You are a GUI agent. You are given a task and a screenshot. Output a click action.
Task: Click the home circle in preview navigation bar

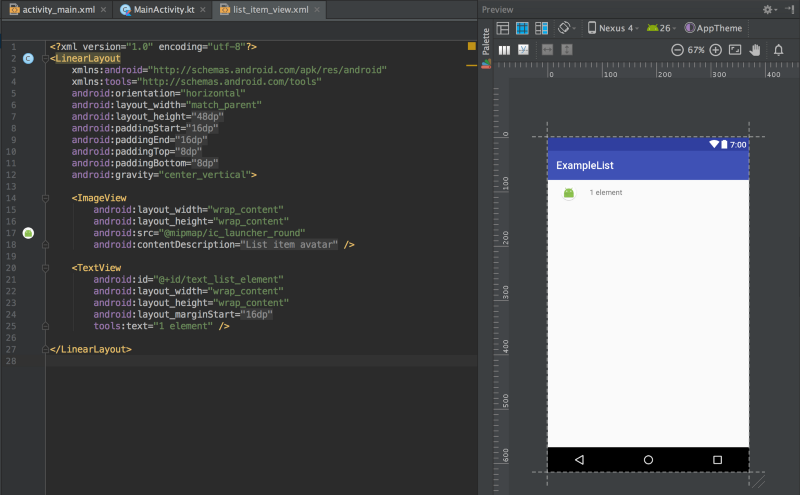[x=648, y=460]
